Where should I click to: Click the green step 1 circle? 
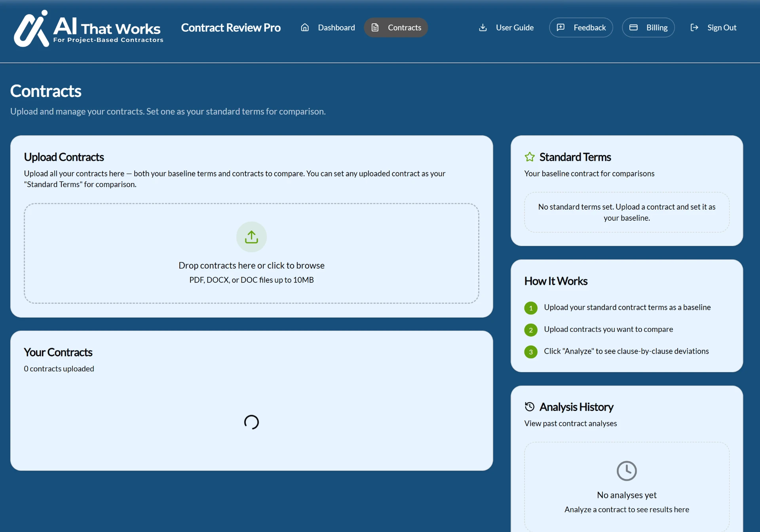pos(531,308)
